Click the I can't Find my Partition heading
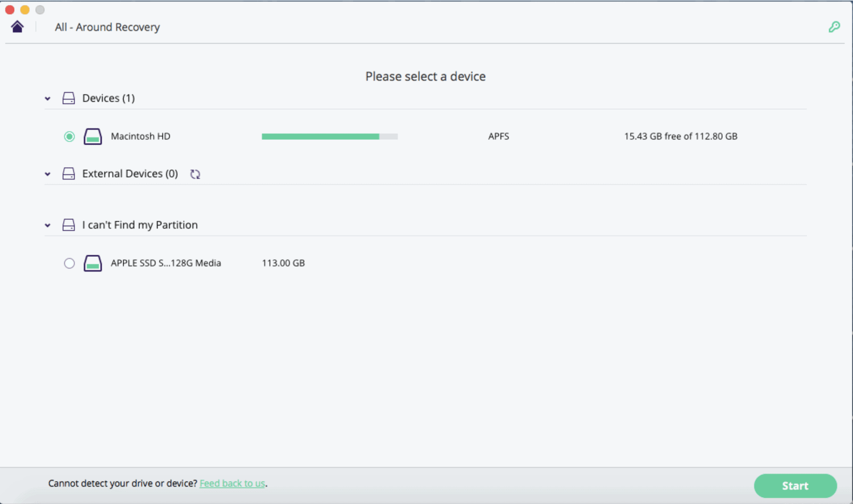The image size is (853, 504). 140,225
